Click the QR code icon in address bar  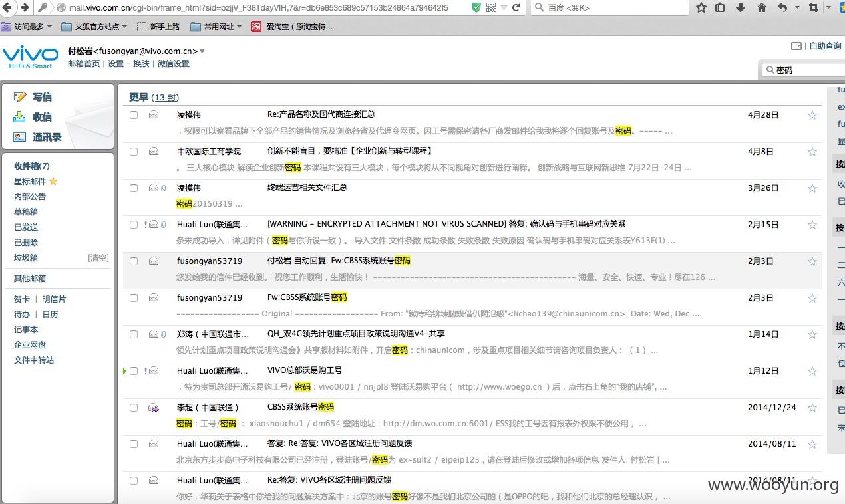491,7
